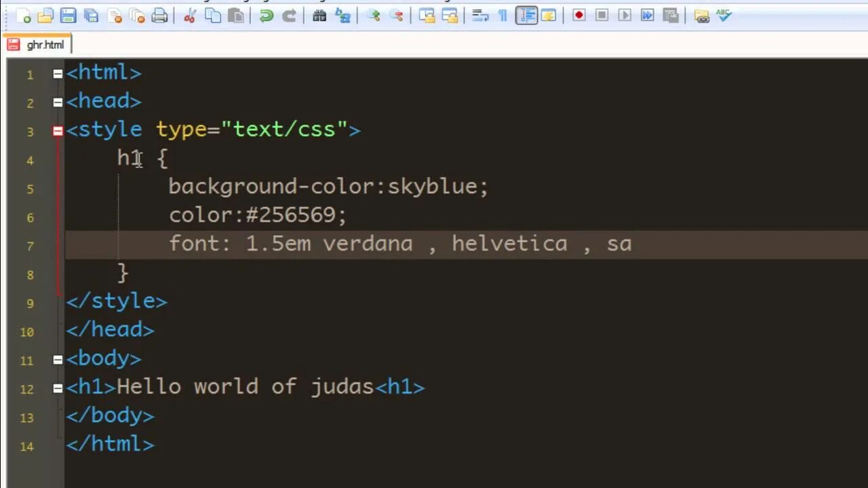Stop macro recording with the square icon

pyautogui.click(x=601, y=15)
